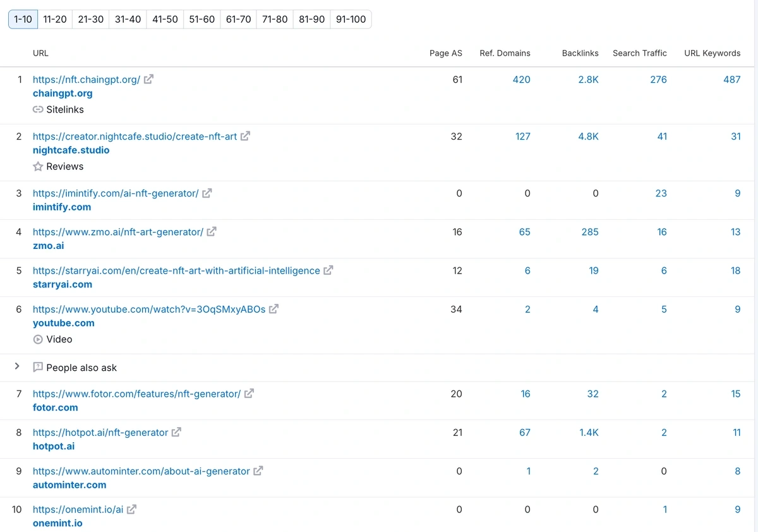The image size is (758, 532).
Task: Click the Search Traffic column header
Action: point(640,53)
